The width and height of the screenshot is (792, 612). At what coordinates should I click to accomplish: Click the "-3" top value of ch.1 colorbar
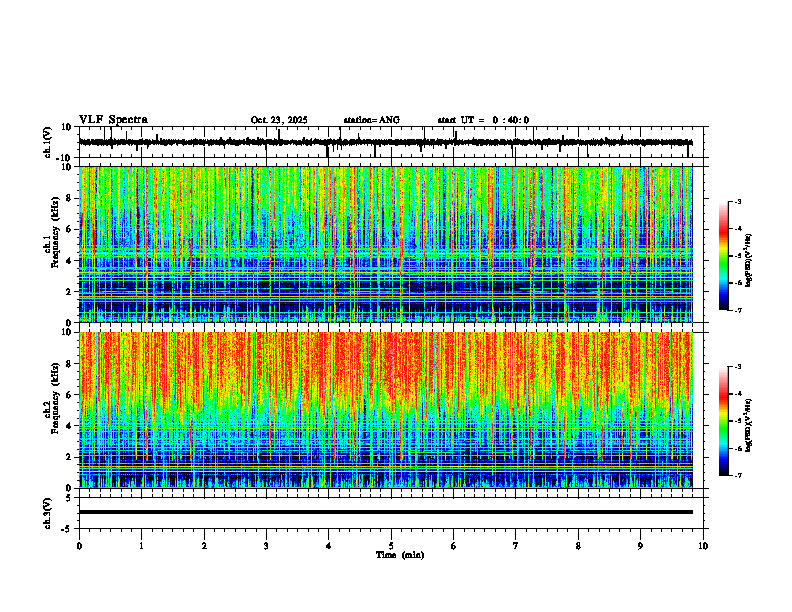737,201
